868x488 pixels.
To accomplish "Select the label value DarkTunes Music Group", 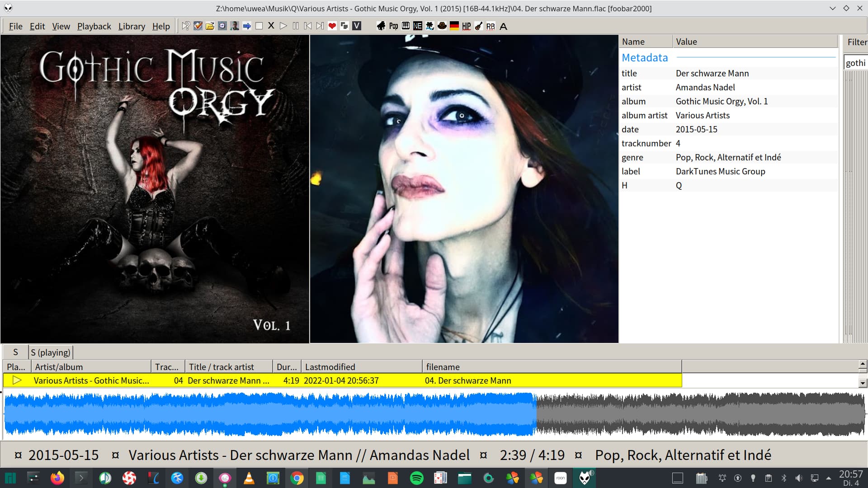I will pos(720,171).
